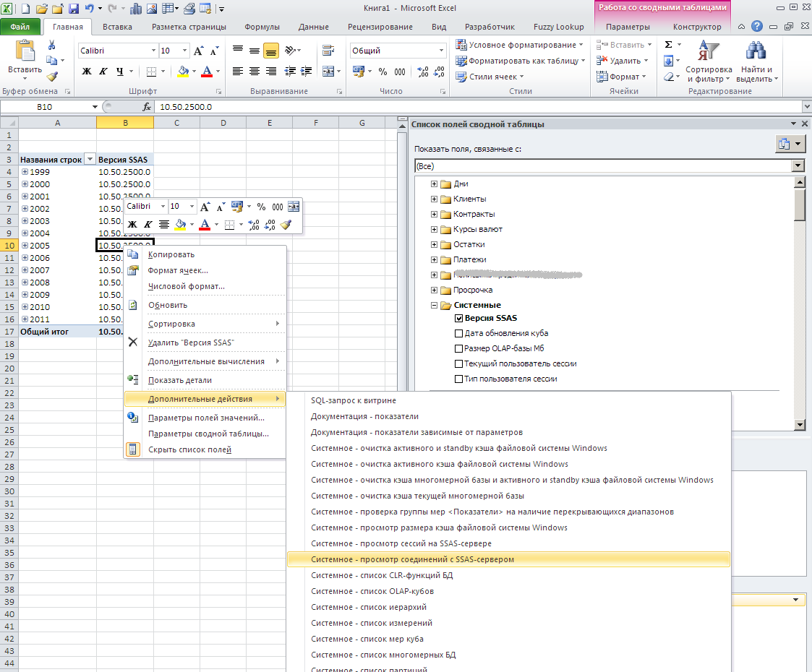Click the Help question mark icon
The height and width of the screenshot is (672, 812).
(756, 27)
